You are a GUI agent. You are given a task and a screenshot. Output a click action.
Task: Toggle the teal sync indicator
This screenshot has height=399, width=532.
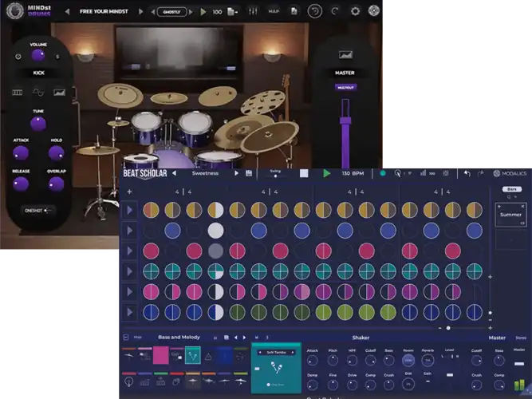tap(383, 173)
